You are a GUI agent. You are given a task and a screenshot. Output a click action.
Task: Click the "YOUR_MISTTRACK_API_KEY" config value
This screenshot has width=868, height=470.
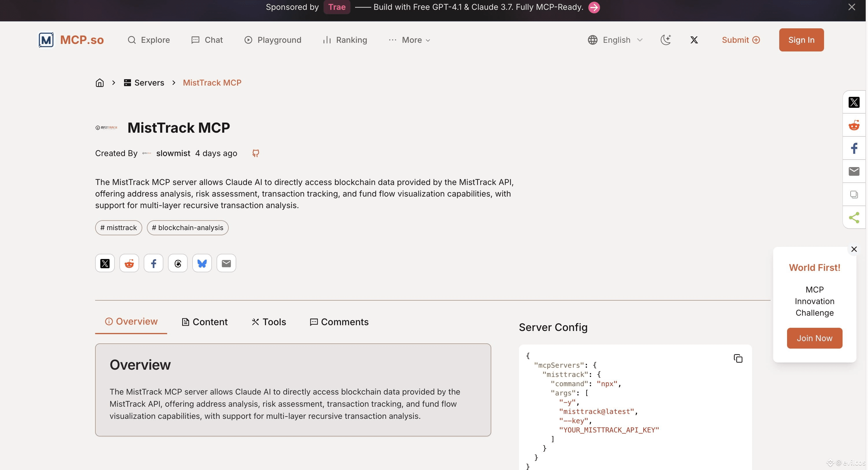(x=609, y=430)
